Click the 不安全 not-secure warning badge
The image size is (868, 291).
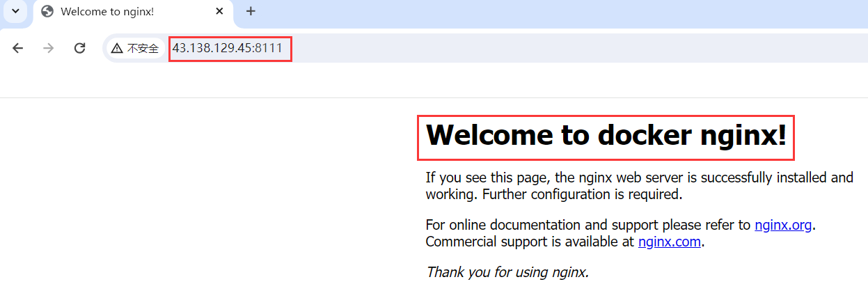coord(135,49)
